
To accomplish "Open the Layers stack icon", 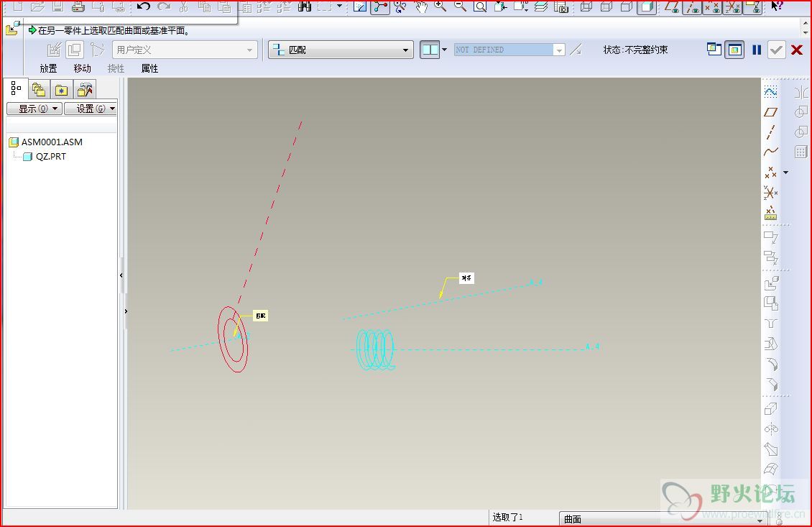I will coord(541,6).
